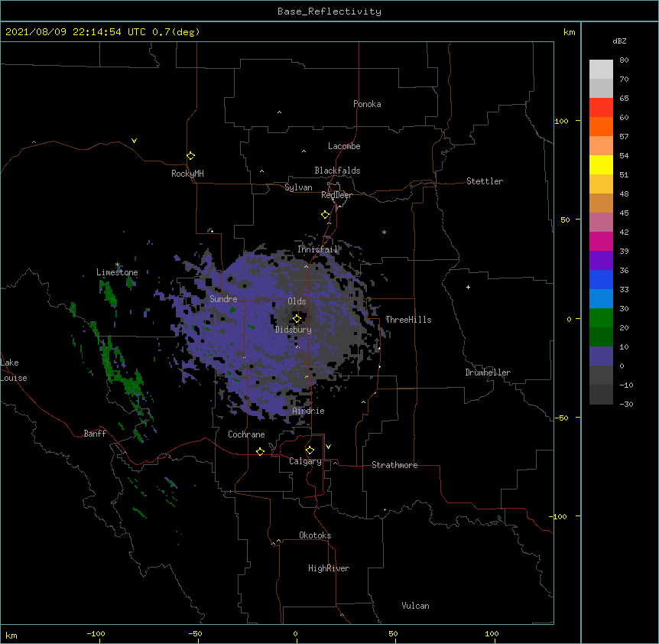Click the -30 value on the dBZ scale
The height and width of the screenshot is (644, 659).
(x=626, y=404)
